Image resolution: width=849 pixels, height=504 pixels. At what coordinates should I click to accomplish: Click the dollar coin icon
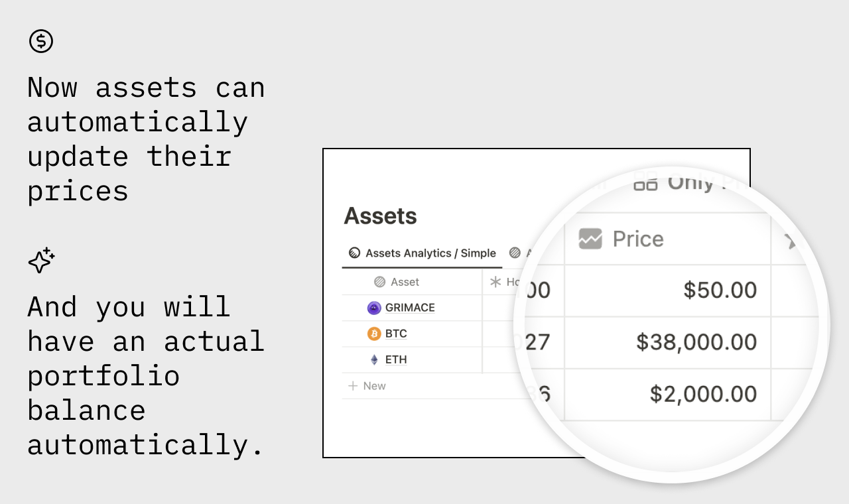click(x=41, y=41)
